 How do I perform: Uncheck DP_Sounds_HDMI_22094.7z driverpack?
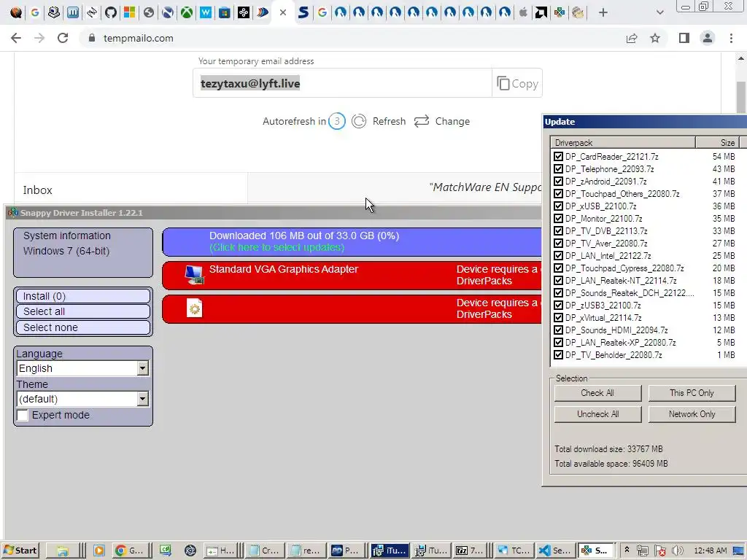pyautogui.click(x=558, y=330)
